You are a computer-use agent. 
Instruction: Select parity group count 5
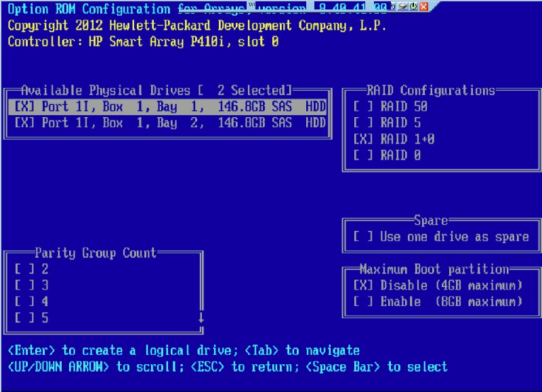[24, 318]
